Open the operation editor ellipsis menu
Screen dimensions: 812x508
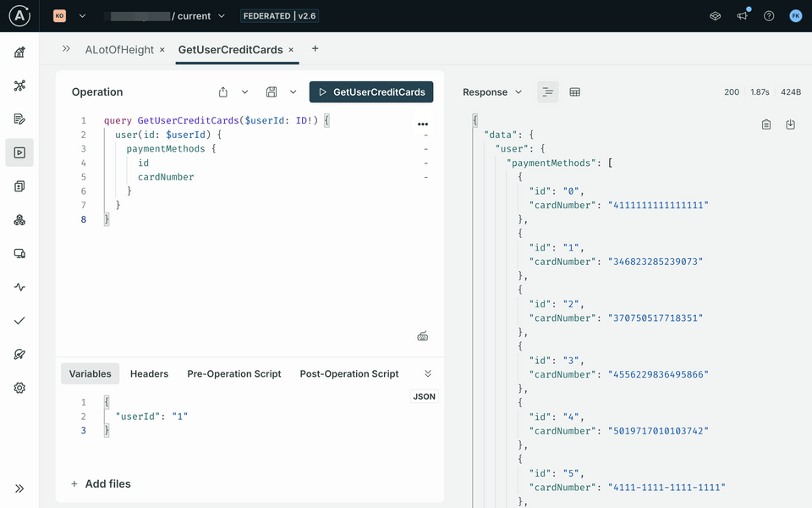(423, 124)
